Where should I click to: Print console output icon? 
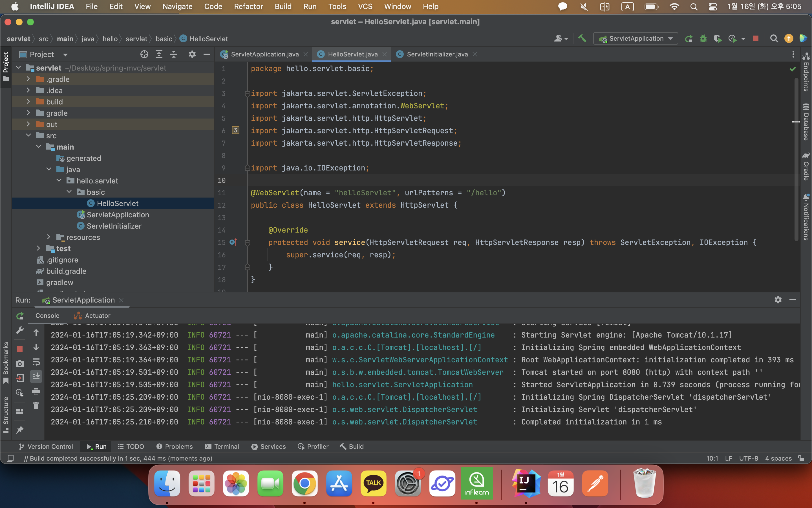(36, 391)
